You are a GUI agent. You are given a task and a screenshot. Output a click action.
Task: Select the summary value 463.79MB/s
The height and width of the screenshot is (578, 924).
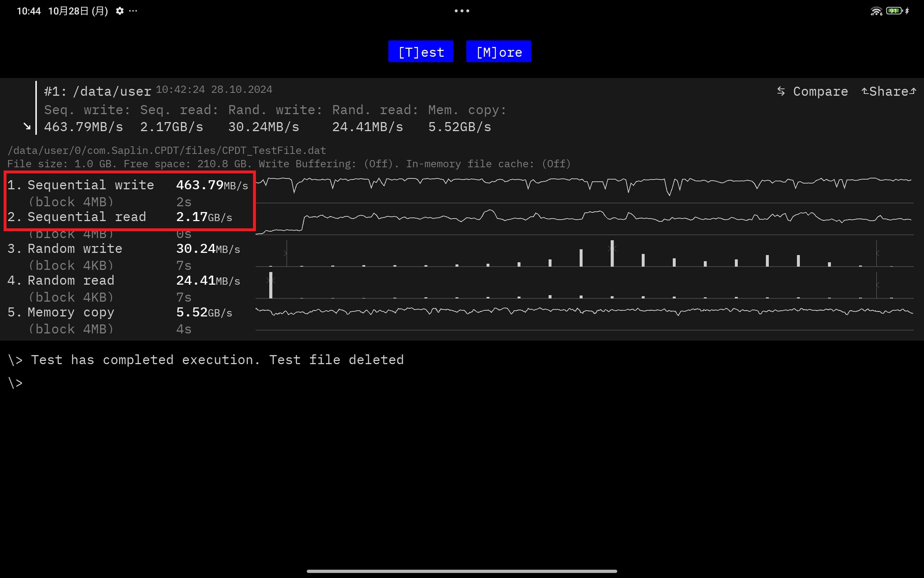[x=84, y=126]
